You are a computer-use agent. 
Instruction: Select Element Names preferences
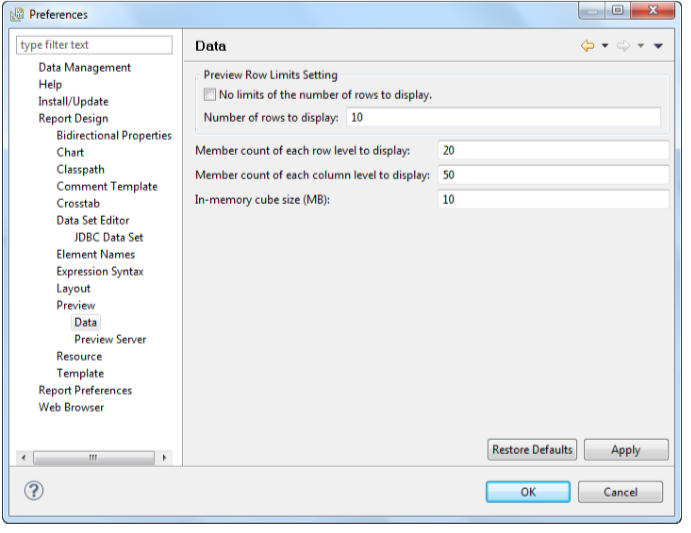[96, 254]
